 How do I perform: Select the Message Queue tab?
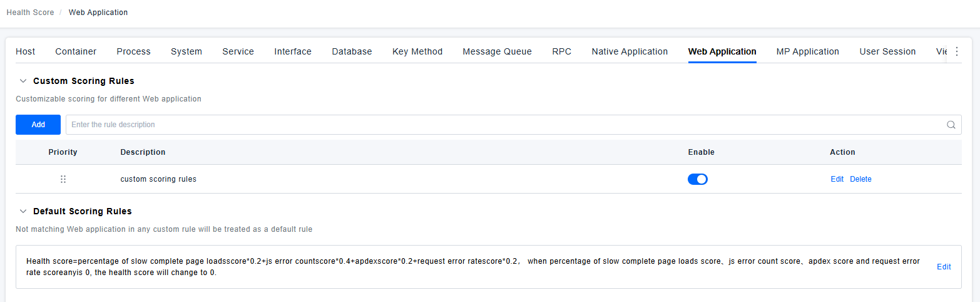(x=497, y=52)
